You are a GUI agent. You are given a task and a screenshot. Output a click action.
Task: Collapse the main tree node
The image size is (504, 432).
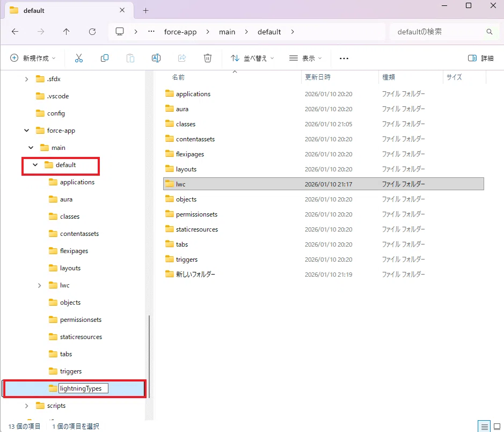click(31, 148)
